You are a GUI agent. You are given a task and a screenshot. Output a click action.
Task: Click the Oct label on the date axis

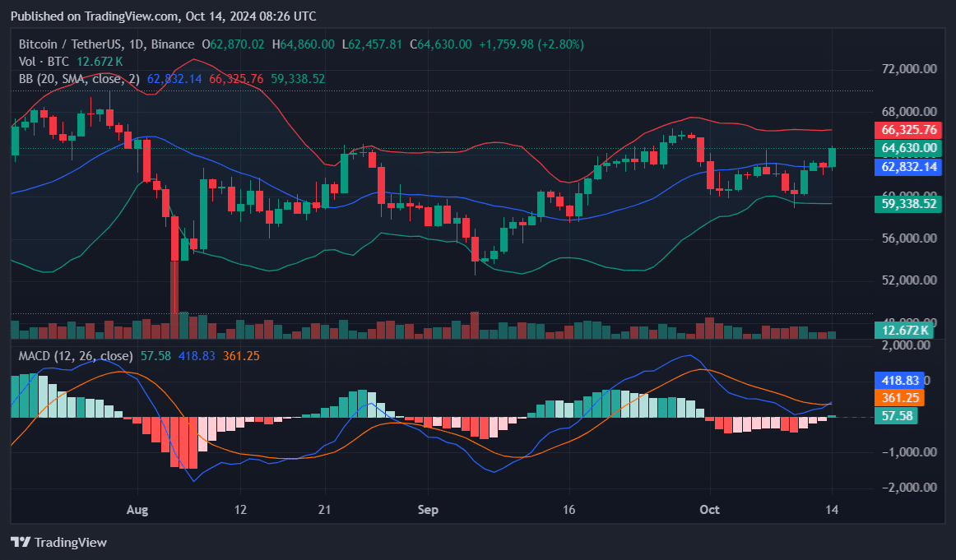(709, 510)
